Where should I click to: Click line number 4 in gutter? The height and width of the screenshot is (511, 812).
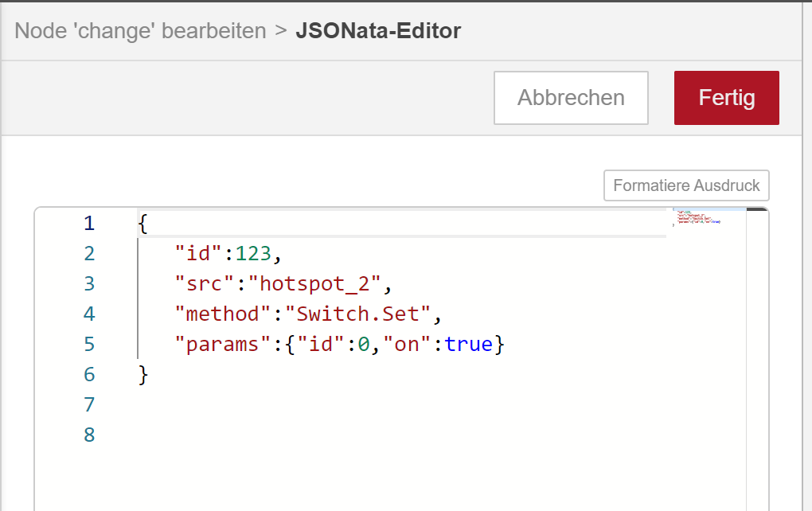point(89,314)
